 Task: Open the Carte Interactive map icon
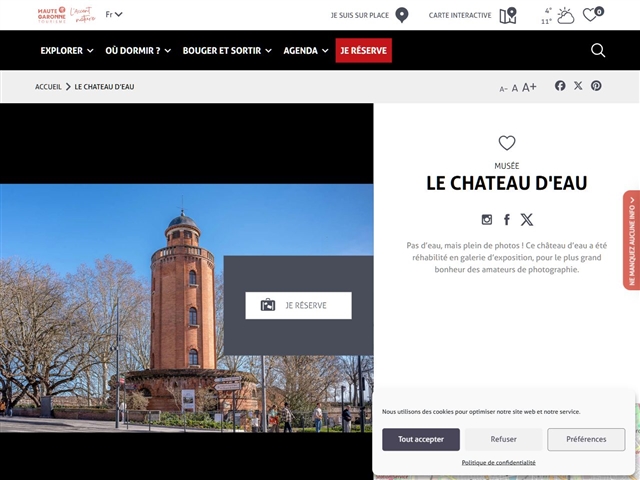coord(508,16)
